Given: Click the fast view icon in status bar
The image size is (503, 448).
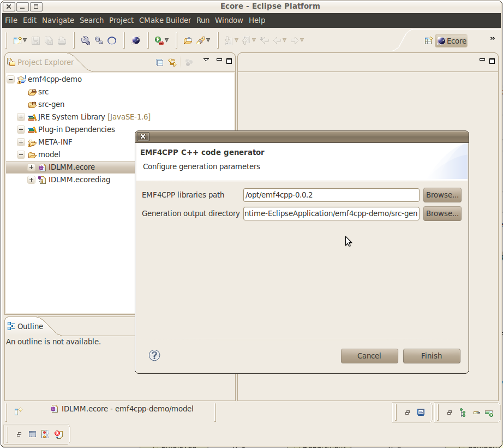Looking at the screenshot, I should tap(19, 411).
